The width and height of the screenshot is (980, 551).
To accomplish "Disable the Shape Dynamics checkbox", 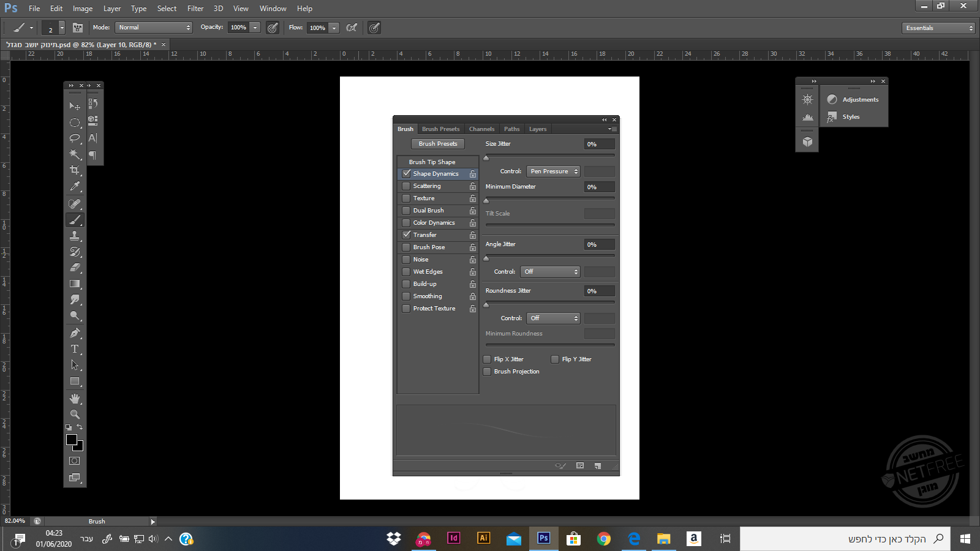I will (x=406, y=174).
